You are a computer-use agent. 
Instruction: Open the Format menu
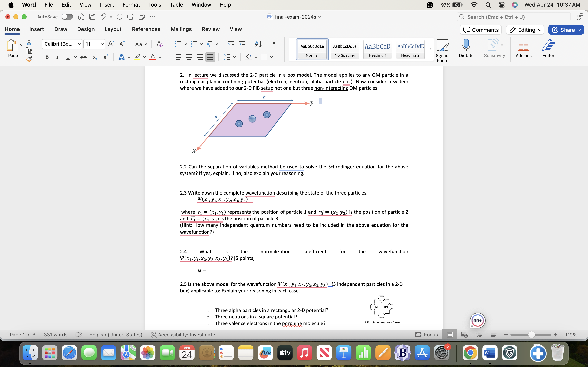(x=131, y=5)
